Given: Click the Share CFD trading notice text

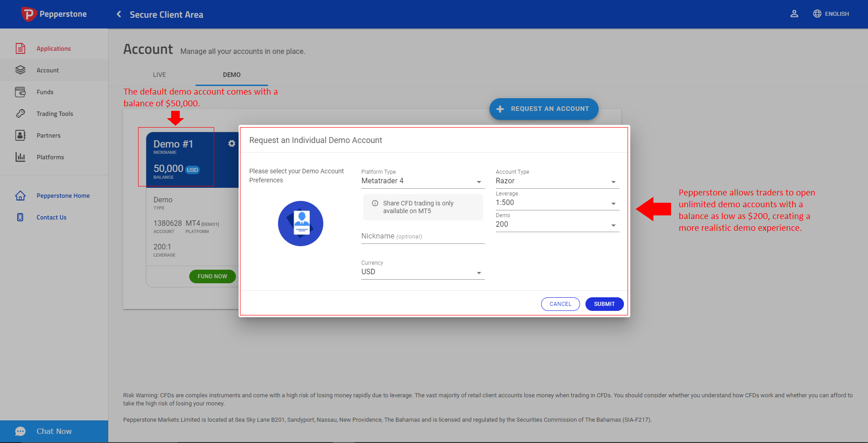Looking at the screenshot, I should (418, 207).
